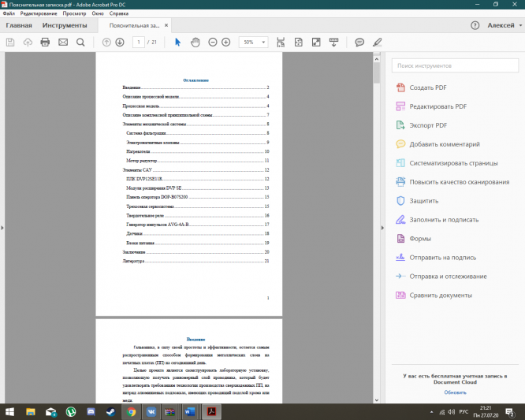Expand the left navigation pane arrow

tap(2, 228)
